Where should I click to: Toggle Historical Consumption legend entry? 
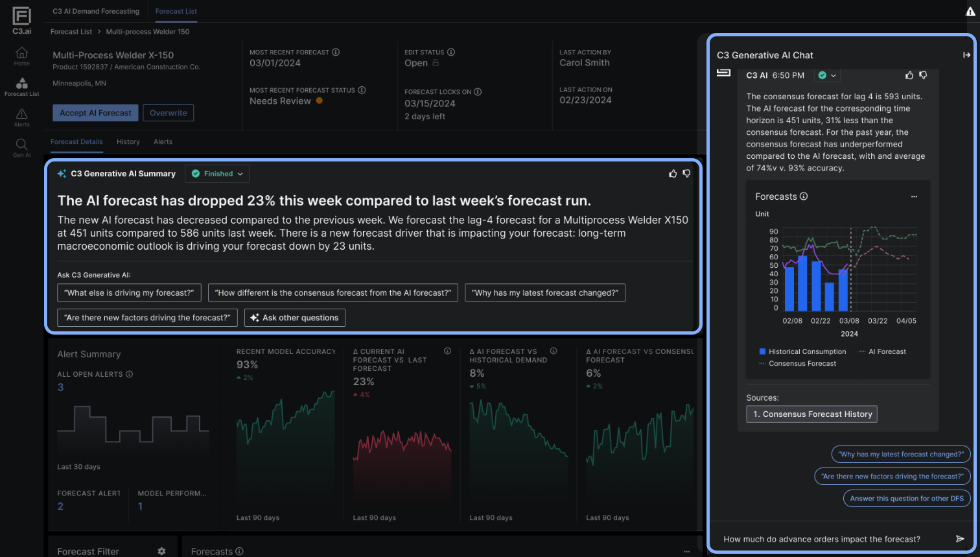coord(802,351)
